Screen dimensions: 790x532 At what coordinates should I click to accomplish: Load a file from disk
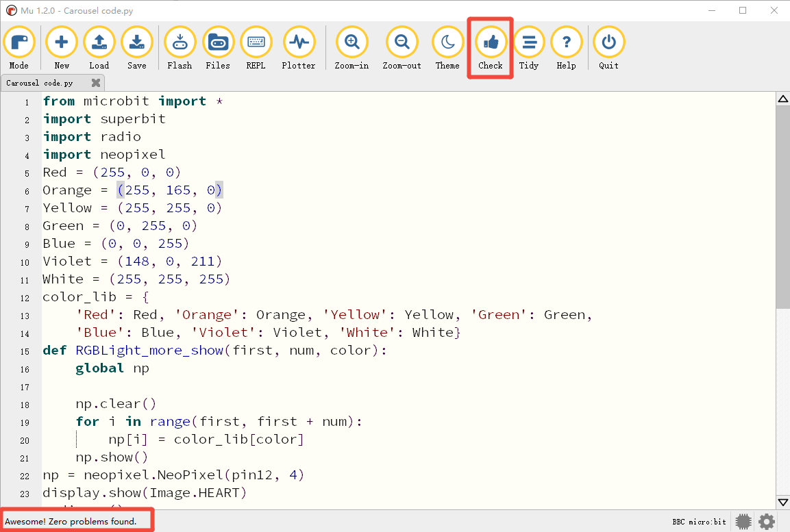(x=99, y=49)
